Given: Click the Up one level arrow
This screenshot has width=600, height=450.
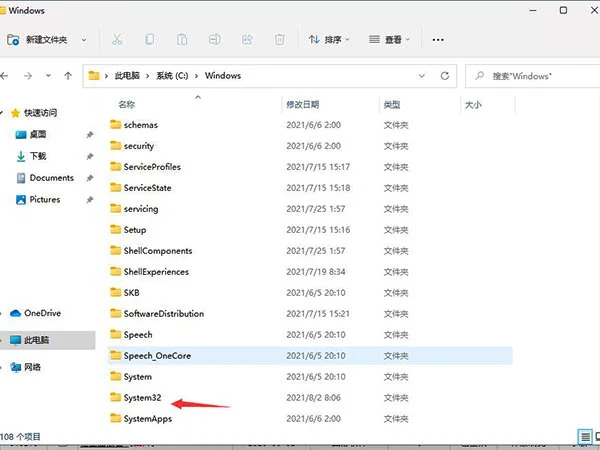Looking at the screenshot, I should click(68, 76).
